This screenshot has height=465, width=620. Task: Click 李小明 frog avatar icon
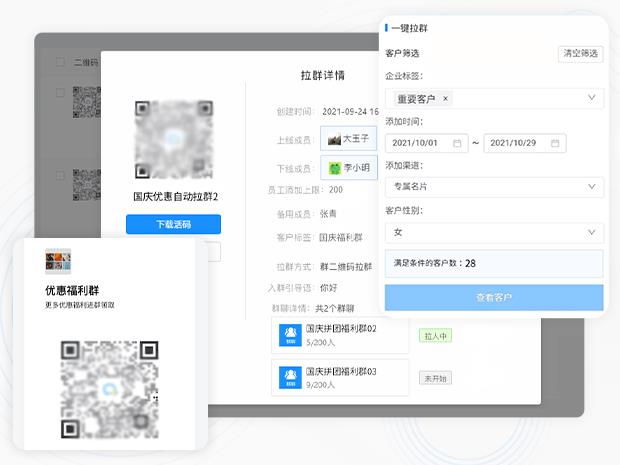[x=335, y=168]
